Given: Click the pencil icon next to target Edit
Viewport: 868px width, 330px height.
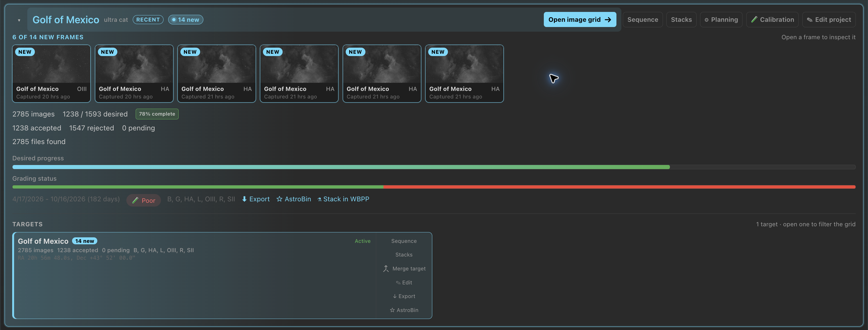Looking at the screenshot, I should point(398,282).
